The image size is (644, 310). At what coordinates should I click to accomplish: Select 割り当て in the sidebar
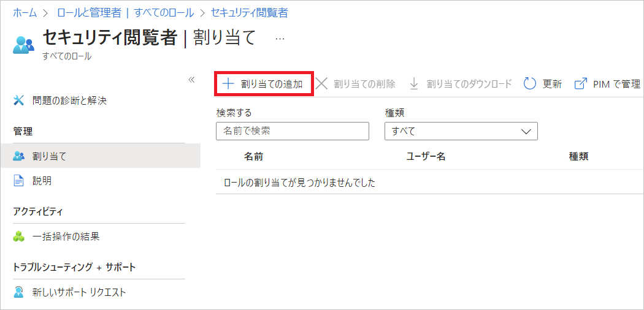[100, 156]
